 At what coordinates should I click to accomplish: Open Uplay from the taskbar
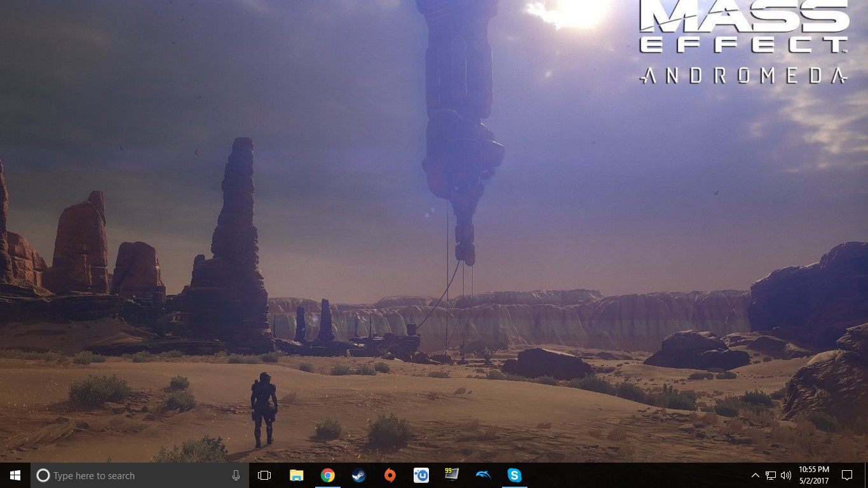[421, 475]
